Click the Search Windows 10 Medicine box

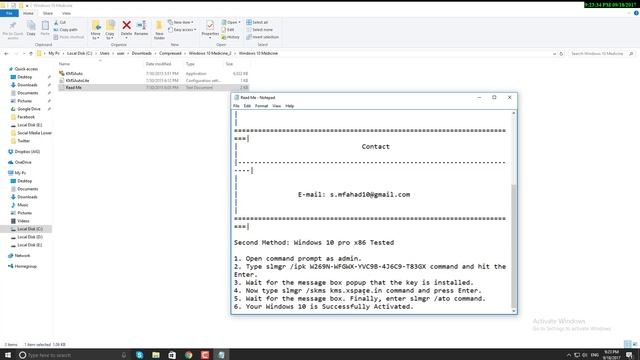(x=601, y=53)
